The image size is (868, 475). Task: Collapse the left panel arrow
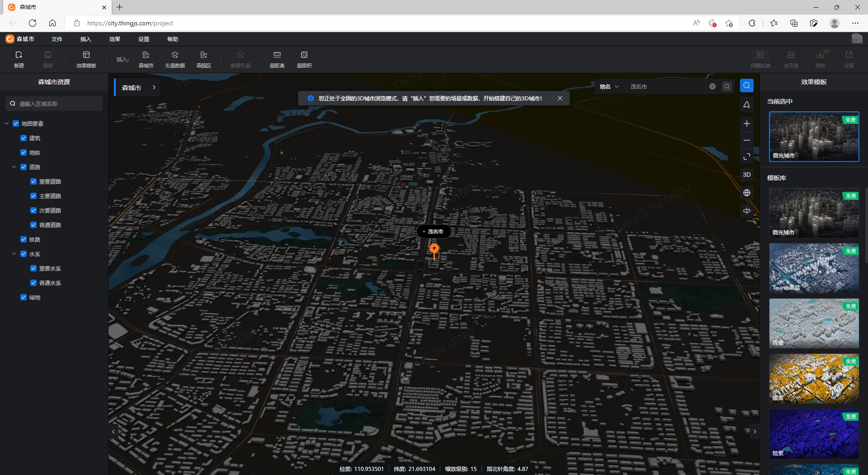[113, 432]
